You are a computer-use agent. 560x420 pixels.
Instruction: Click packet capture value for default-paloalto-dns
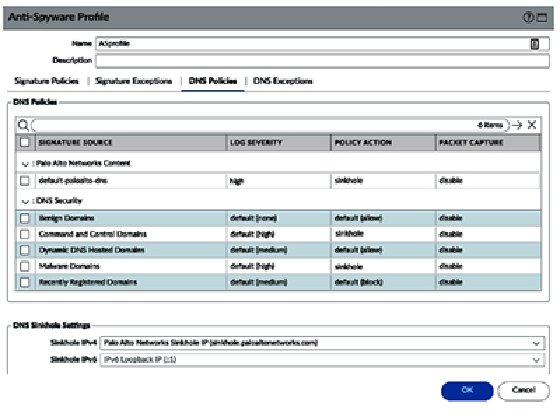[451, 180]
